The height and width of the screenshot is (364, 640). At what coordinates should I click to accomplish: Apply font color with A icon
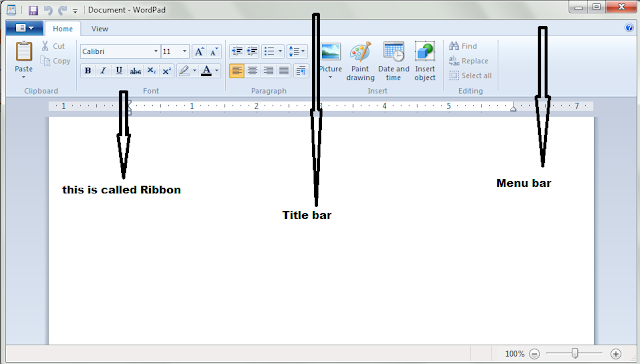[x=207, y=71]
